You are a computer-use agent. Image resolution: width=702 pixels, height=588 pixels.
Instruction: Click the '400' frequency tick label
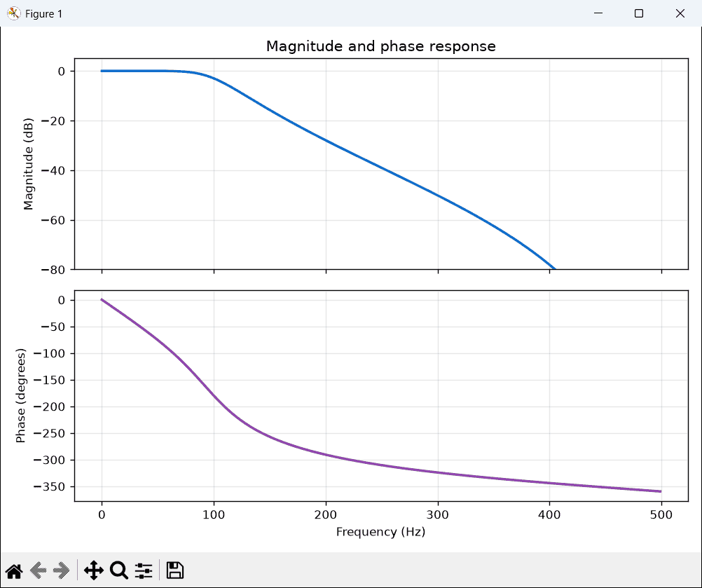click(x=549, y=515)
